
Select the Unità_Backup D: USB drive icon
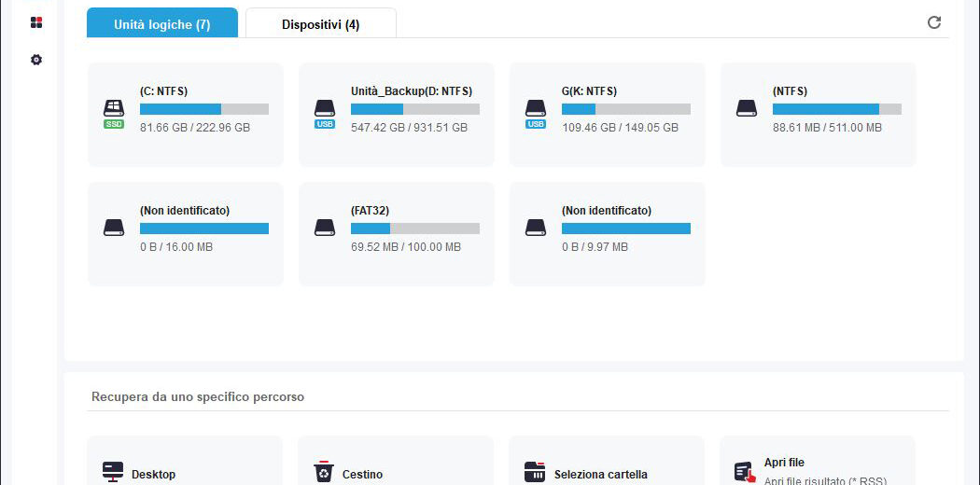click(x=325, y=114)
